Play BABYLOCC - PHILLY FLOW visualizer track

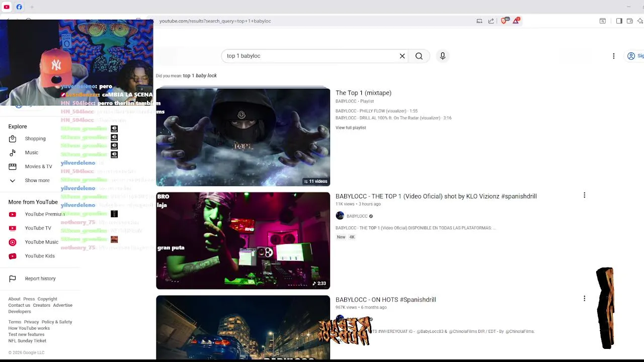coord(377,111)
